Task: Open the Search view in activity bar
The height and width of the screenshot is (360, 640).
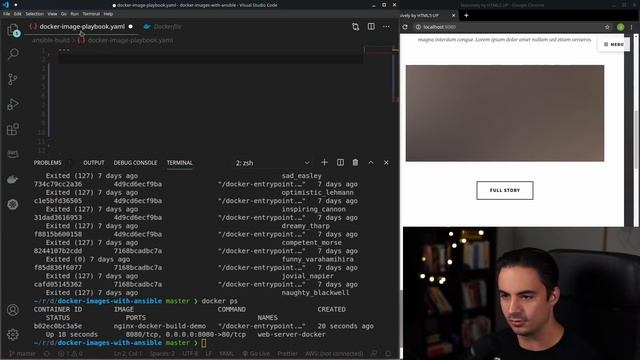Action: click(x=13, y=54)
